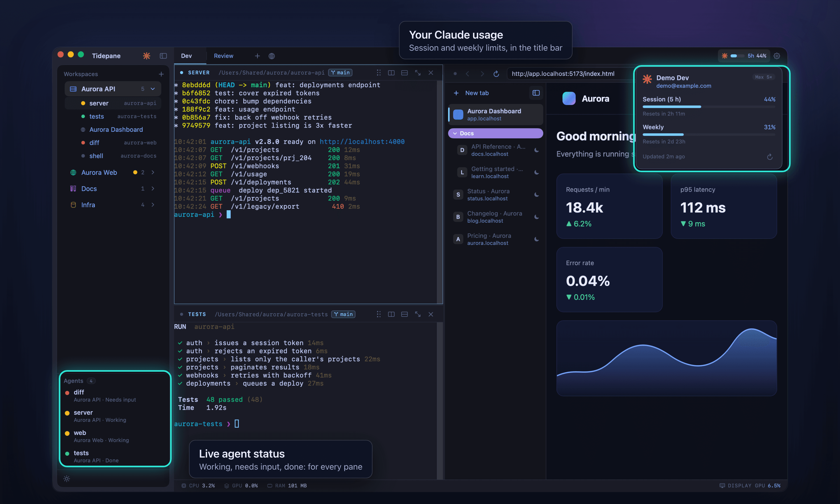This screenshot has height=504, width=840.
Task: Expand the Docs workspace chevron
Action: 153,188
